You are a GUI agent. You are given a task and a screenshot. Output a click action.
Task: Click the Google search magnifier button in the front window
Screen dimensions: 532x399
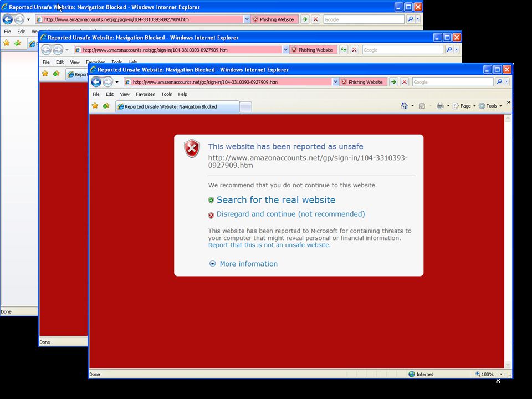tap(499, 82)
